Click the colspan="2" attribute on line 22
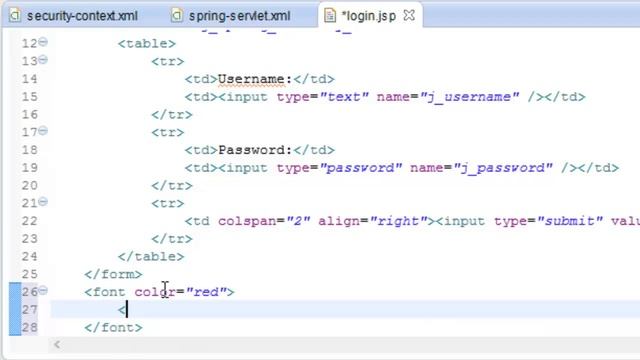Viewport: 640px width, 360px height. click(264, 221)
